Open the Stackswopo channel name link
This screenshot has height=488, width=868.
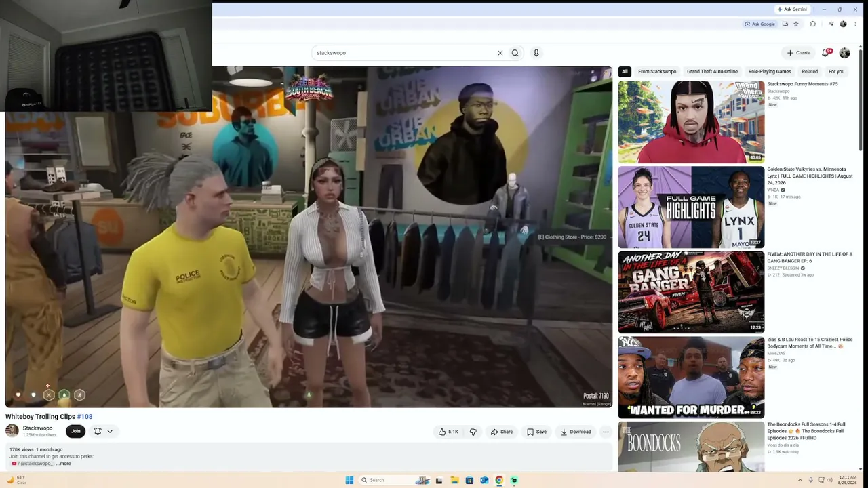point(37,428)
